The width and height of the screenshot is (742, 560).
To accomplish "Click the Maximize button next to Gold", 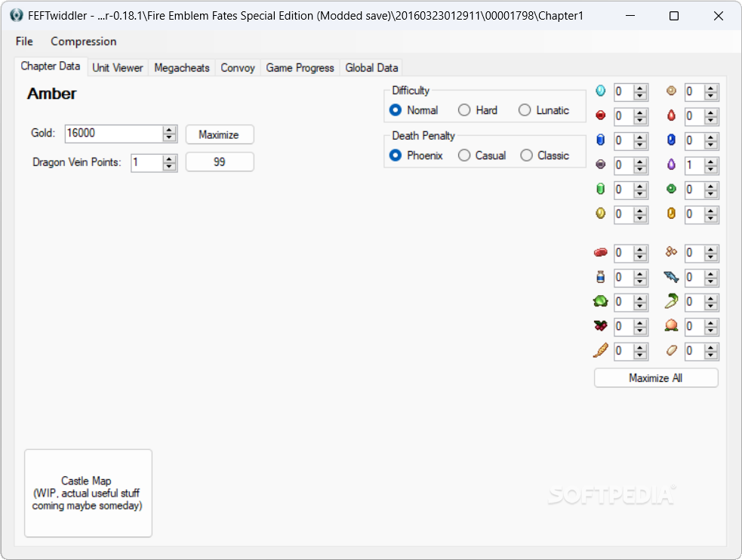I will 220,135.
